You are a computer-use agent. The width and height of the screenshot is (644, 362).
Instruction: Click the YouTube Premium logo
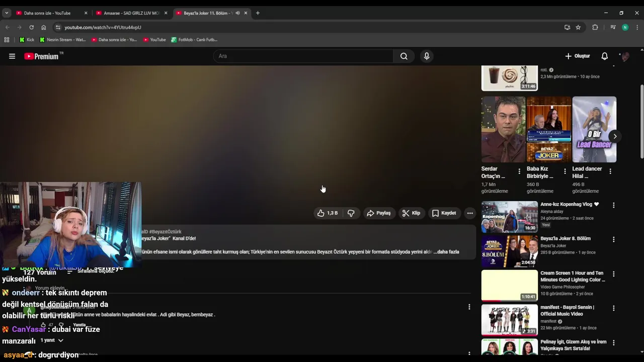tap(44, 56)
